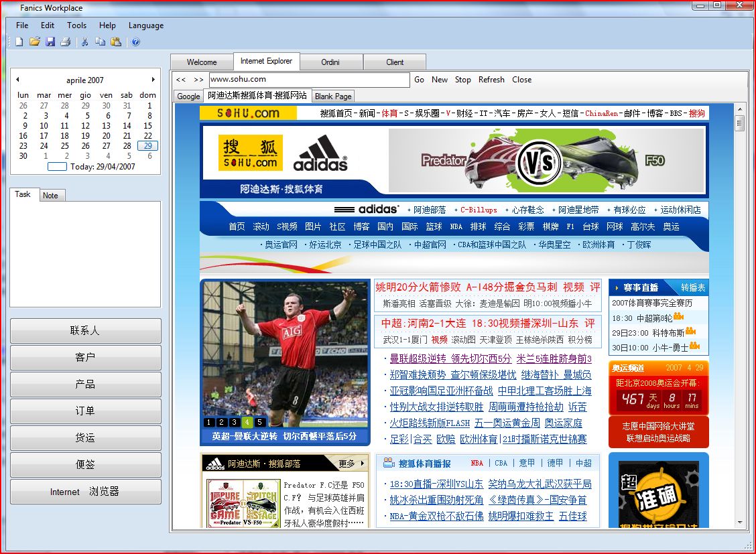Screen dimensions: 756x554
Task: Open the 产品 sidebar section
Action: (x=85, y=384)
